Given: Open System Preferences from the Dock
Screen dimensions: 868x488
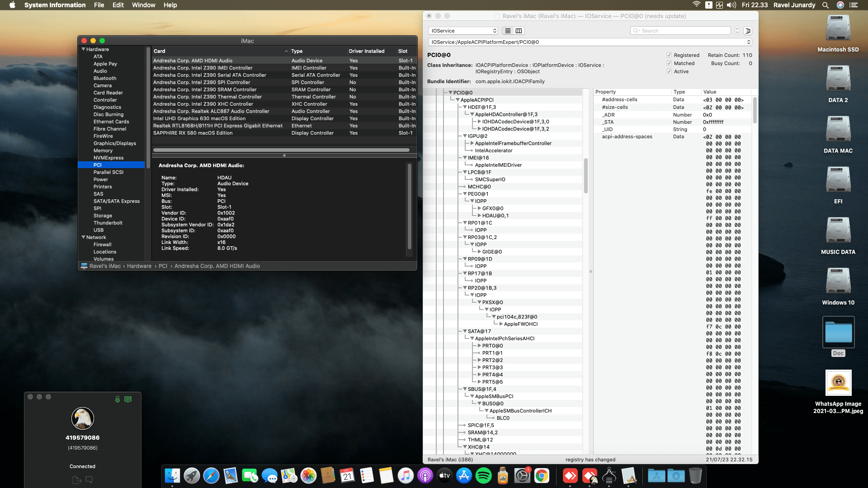Looking at the screenshot, I should 522,476.
